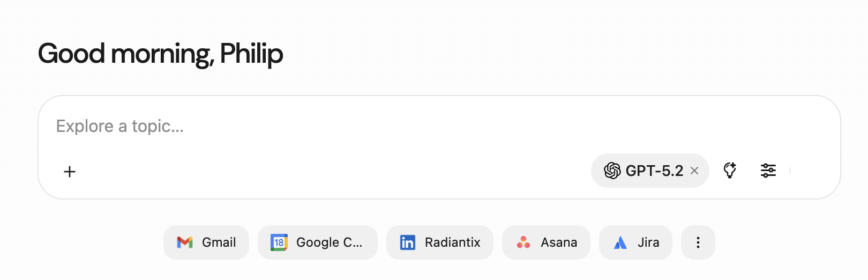This screenshot has height=280, width=868.
Task: Select the Gmail connector label
Action: pyautogui.click(x=219, y=242)
